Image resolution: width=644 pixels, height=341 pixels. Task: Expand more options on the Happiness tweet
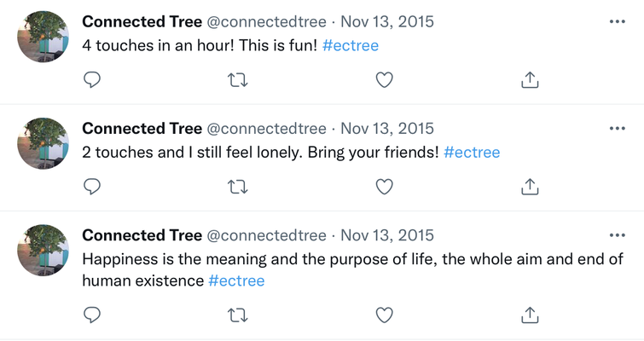(618, 235)
